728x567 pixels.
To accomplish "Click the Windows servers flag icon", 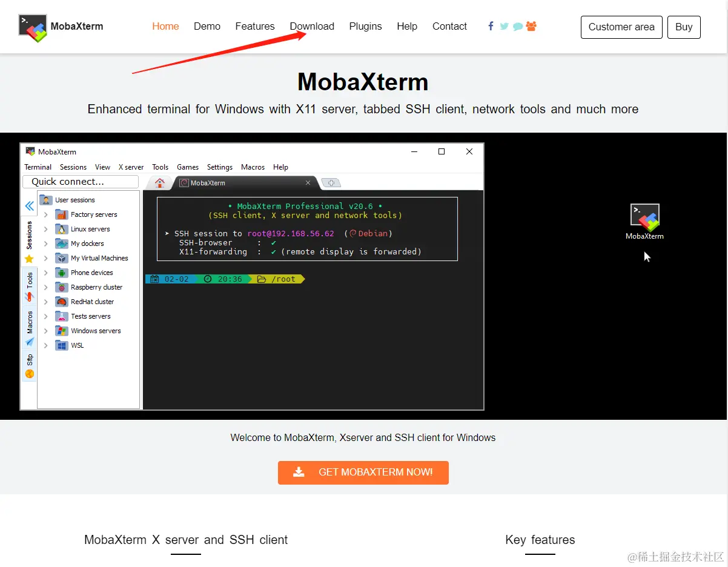I will coord(61,331).
